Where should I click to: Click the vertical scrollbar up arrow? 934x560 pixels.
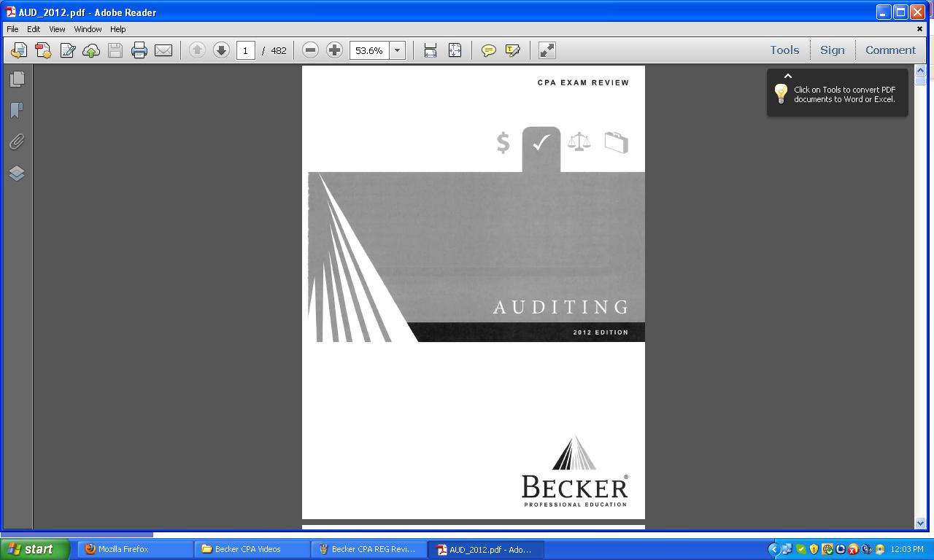pos(920,71)
